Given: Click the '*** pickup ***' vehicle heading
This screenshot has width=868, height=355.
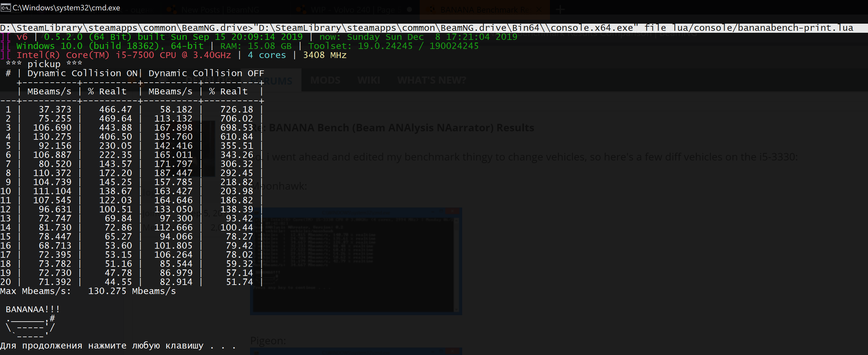Looking at the screenshot, I should point(44,64).
